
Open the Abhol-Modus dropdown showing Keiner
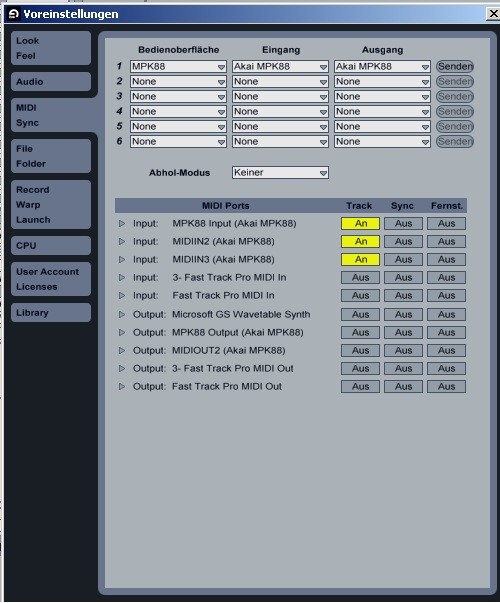pyautogui.click(x=280, y=173)
